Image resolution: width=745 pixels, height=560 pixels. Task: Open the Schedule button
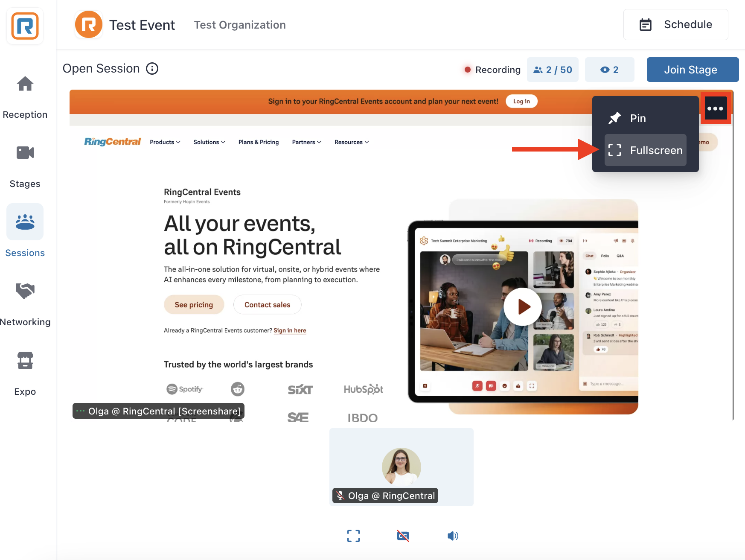click(x=675, y=24)
